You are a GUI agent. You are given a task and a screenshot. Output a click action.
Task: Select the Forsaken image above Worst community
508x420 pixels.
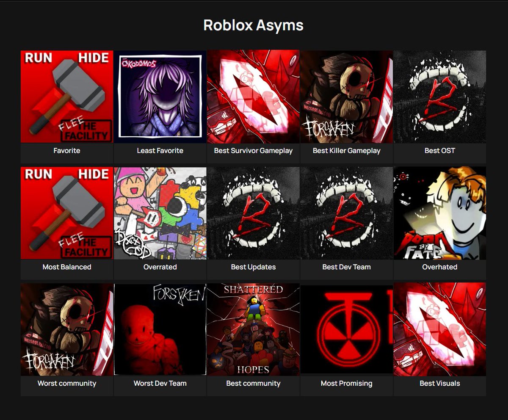67,329
